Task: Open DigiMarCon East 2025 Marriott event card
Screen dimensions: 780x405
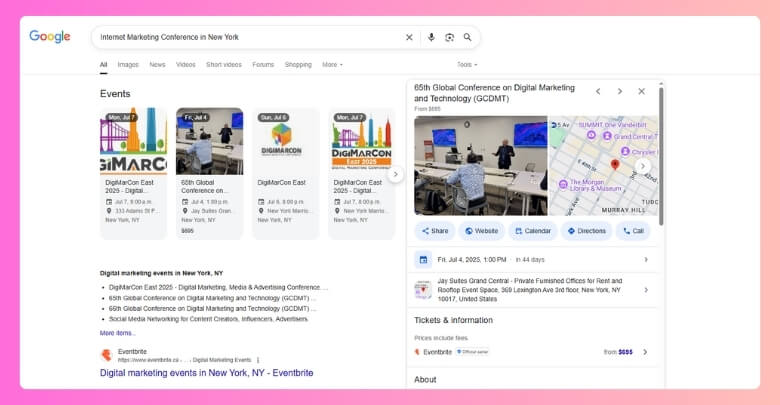Action: click(362, 174)
